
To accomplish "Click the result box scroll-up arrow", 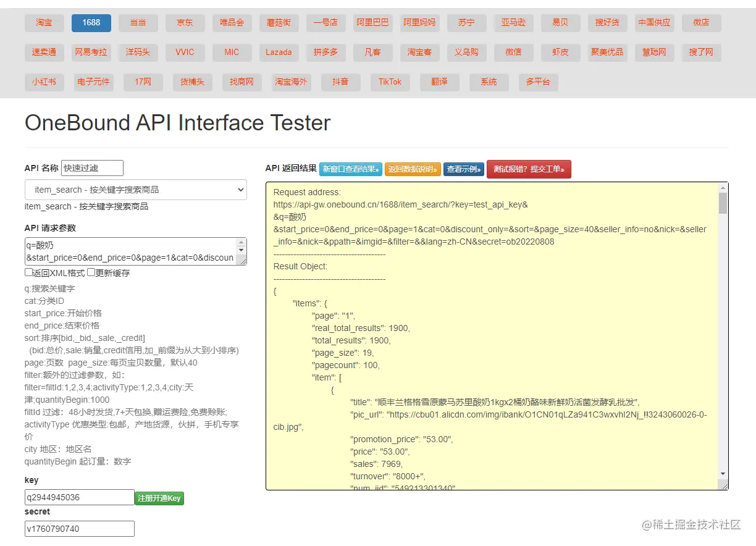I will (723, 188).
